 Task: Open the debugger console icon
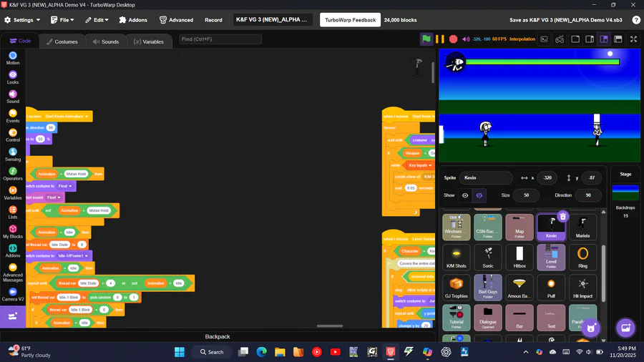coord(545,39)
